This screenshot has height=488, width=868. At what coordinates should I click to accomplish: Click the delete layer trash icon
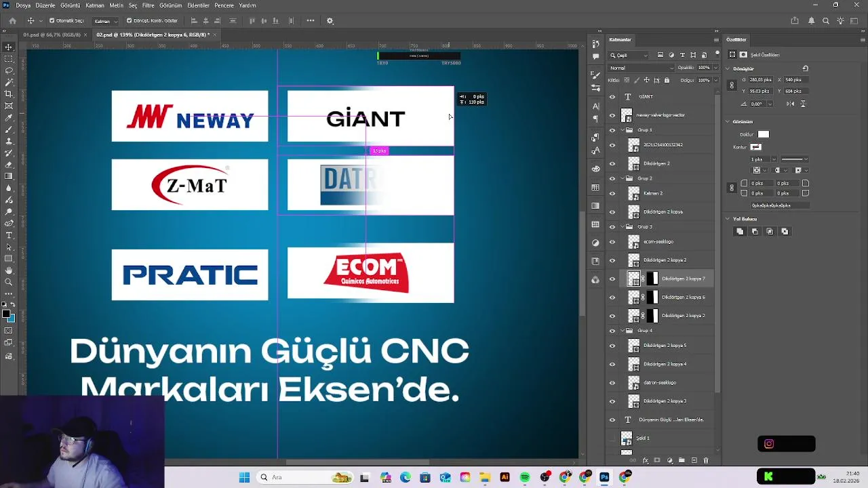706,460
